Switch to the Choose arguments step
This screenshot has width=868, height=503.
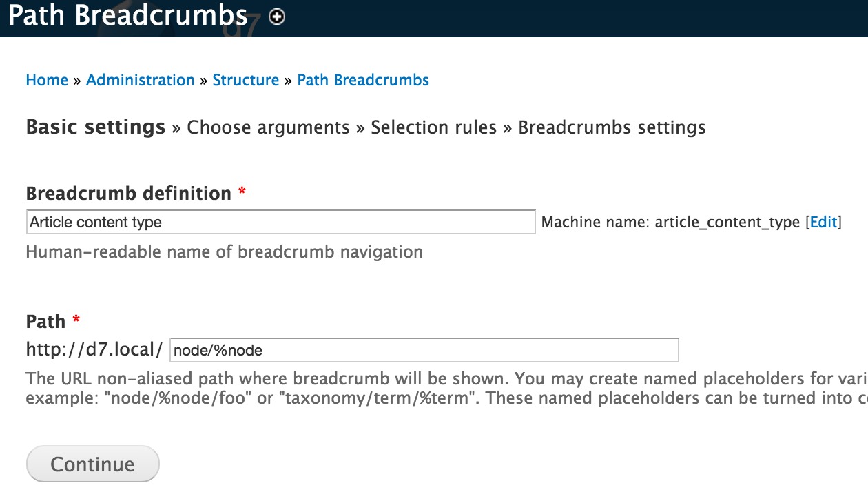(x=269, y=127)
